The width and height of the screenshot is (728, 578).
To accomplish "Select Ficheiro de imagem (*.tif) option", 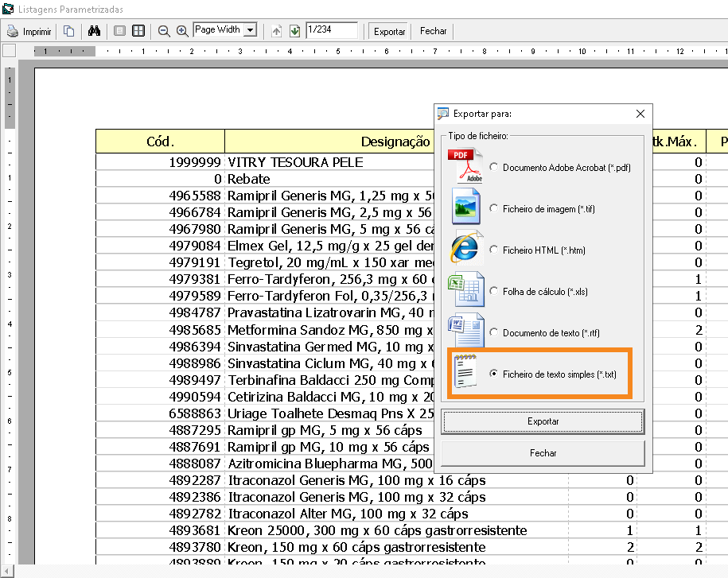I will (495, 208).
